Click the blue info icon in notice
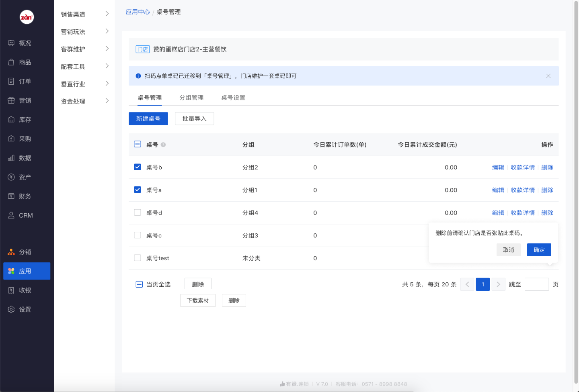 138,76
